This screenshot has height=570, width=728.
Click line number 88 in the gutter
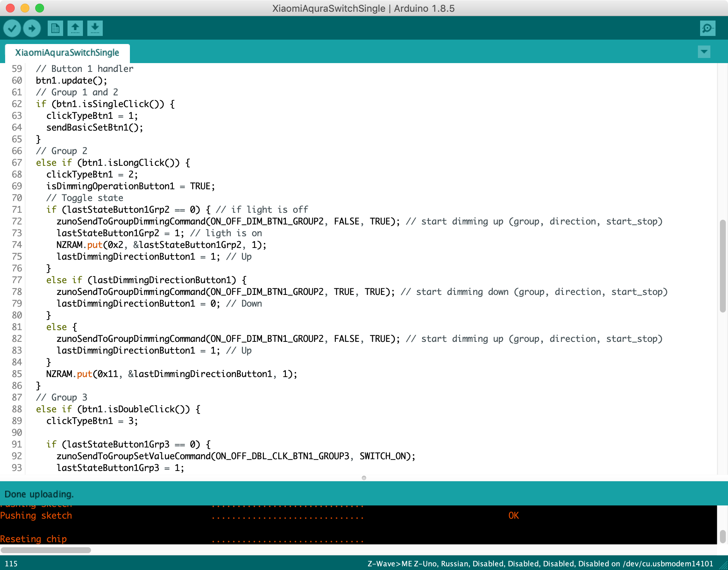tap(17, 409)
